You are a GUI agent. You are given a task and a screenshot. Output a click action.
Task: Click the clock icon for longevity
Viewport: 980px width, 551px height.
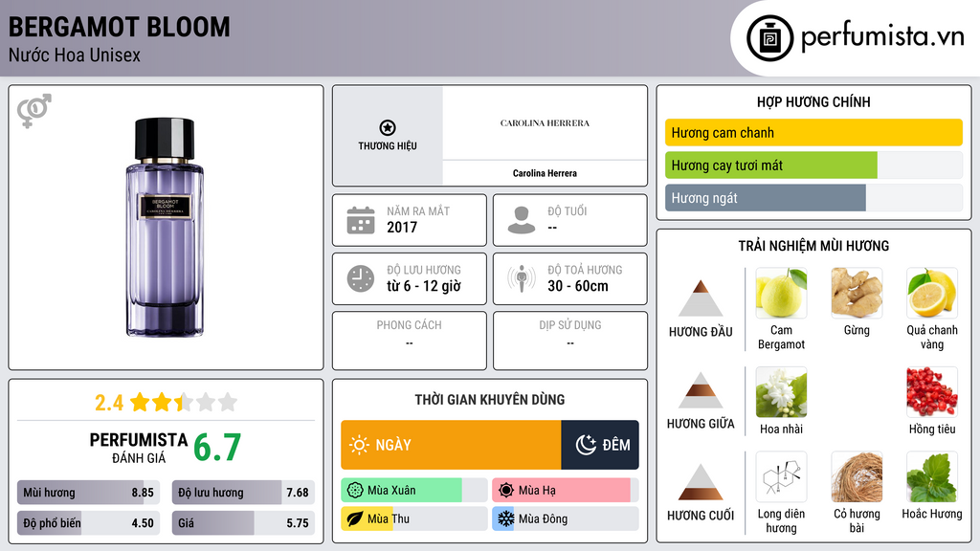click(x=360, y=278)
